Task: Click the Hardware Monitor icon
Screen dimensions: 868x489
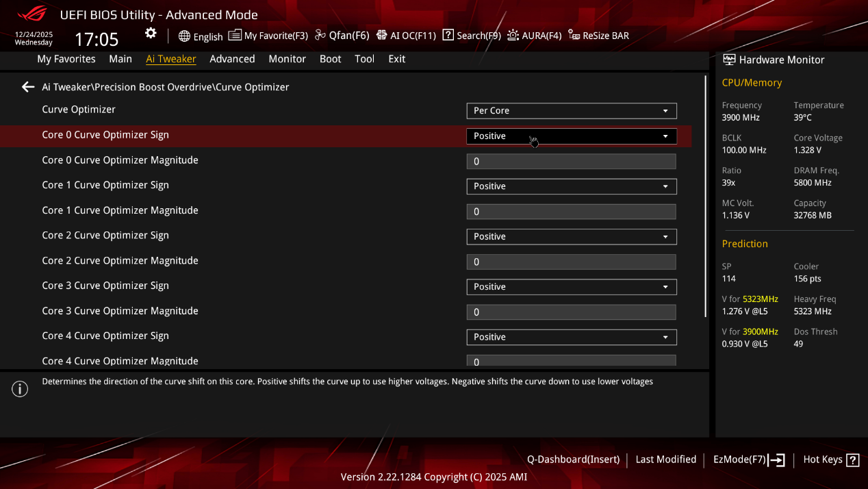Action: (x=729, y=60)
